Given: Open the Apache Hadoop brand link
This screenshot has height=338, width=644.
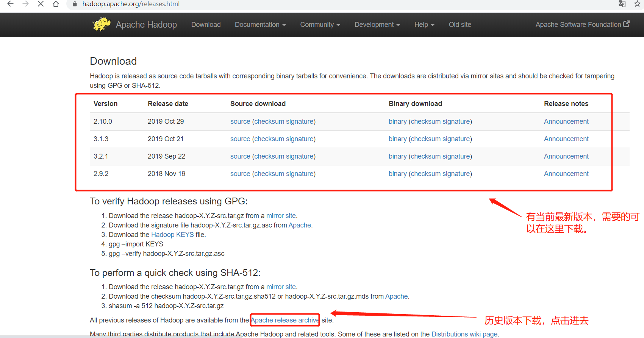Looking at the screenshot, I should 146,25.
